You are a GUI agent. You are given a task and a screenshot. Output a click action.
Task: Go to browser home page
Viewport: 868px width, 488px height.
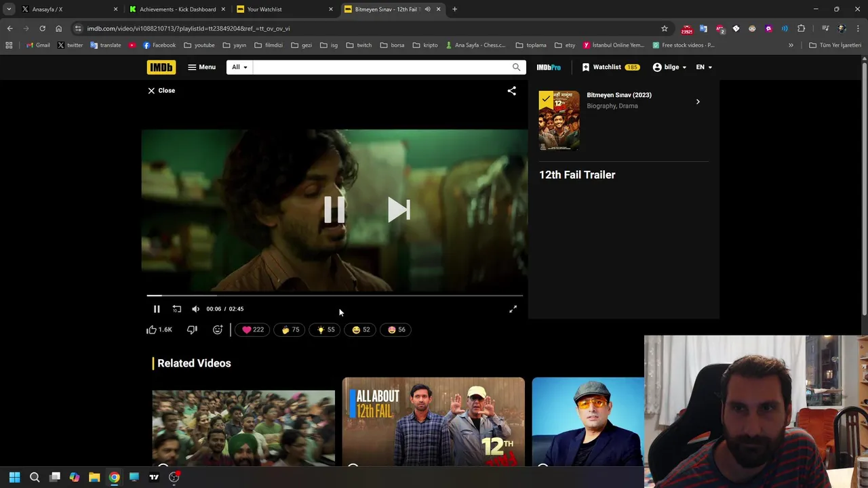click(x=58, y=28)
